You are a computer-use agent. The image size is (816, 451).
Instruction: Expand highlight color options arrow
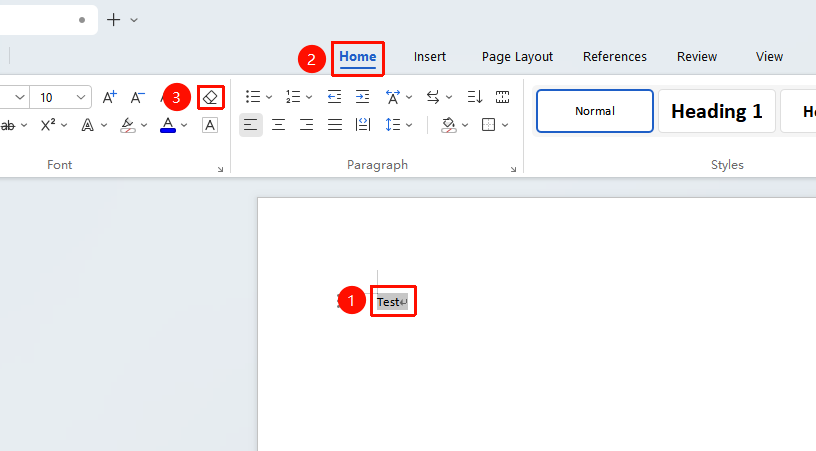144,125
